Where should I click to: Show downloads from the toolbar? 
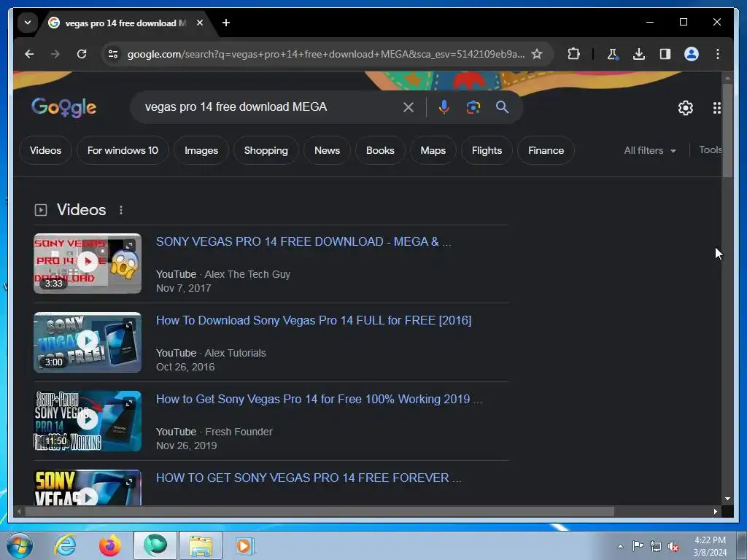[x=639, y=54]
